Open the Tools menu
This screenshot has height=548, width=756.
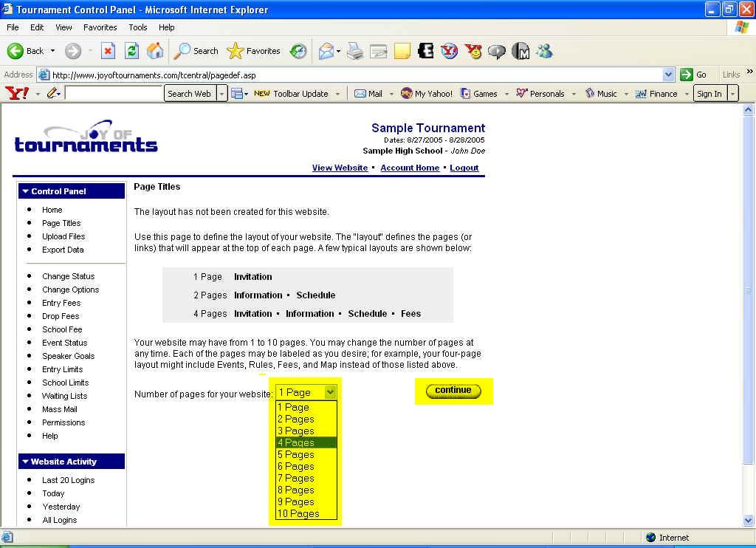(x=138, y=27)
